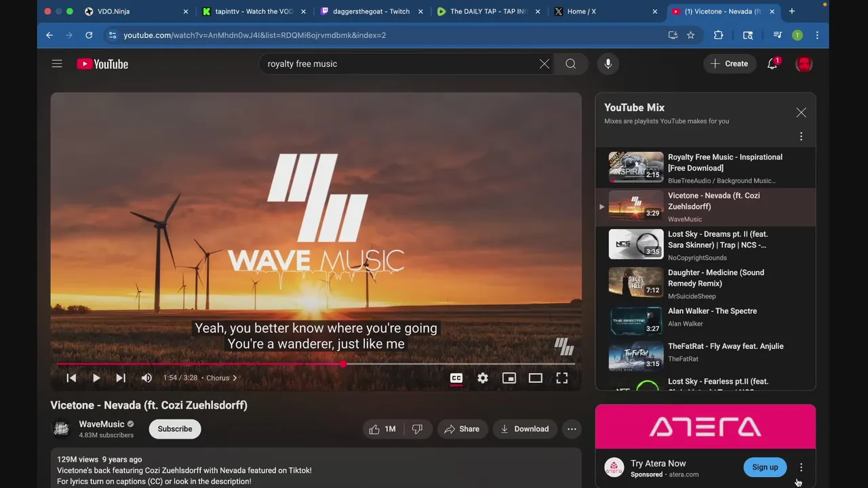
Task: Expand the Chorus chapter list
Action: coord(222,378)
